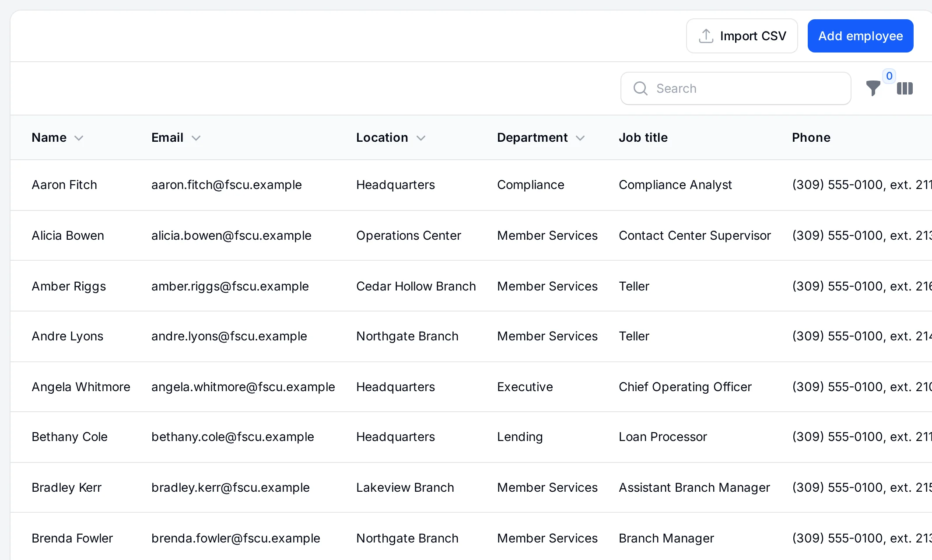Open the Email column sort chevron
The width and height of the screenshot is (932, 560).
click(196, 138)
